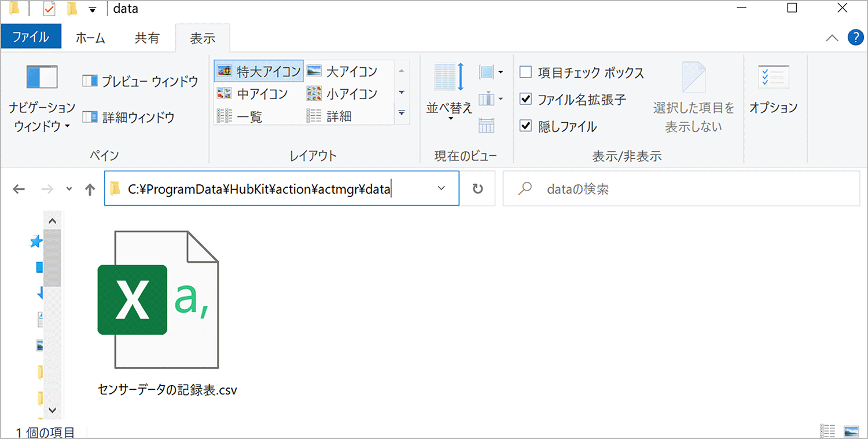
Task: Click the Properties icon in quick access toolbar
Action: 49,9
